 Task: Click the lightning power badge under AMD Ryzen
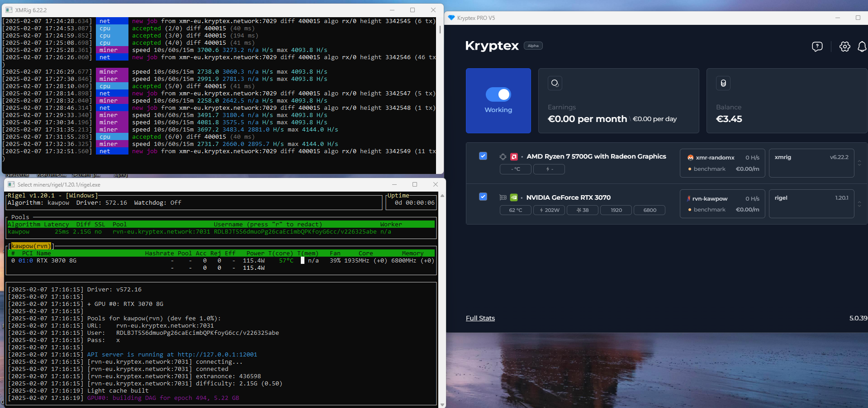(x=549, y=169)
